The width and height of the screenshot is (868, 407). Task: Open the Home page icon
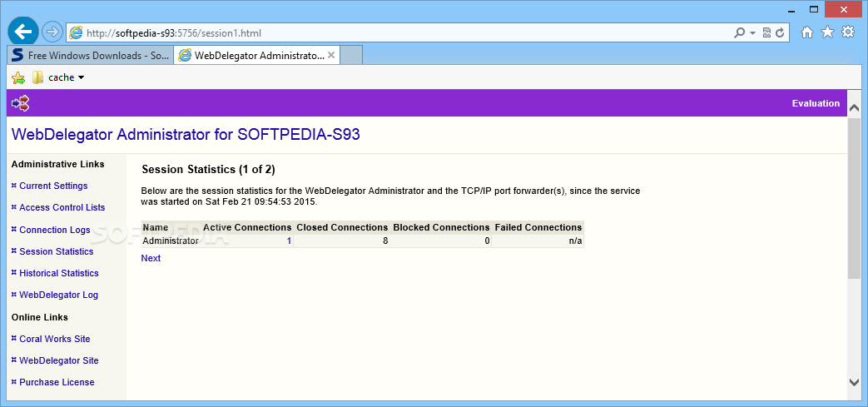point(807,32)
